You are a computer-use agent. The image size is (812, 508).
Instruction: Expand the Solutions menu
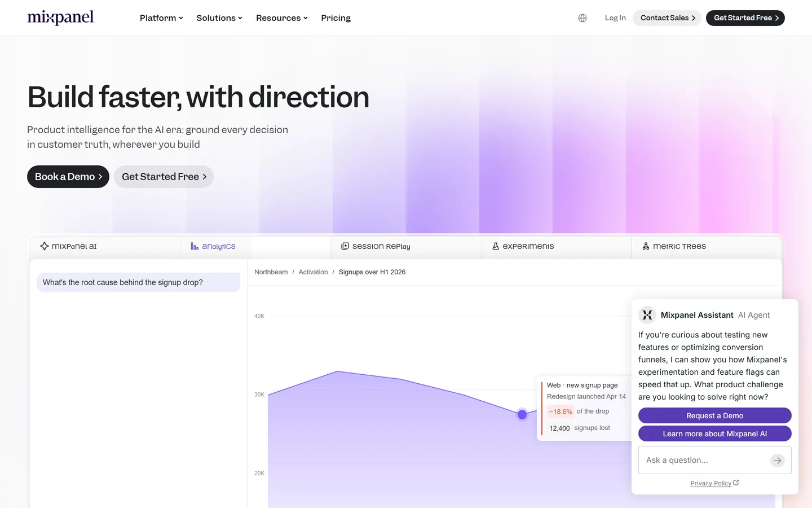pyautogui.click(x=219, y=18)
